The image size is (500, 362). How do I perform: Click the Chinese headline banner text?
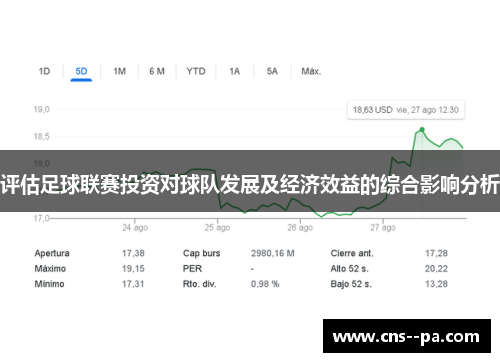pos(250,184)
